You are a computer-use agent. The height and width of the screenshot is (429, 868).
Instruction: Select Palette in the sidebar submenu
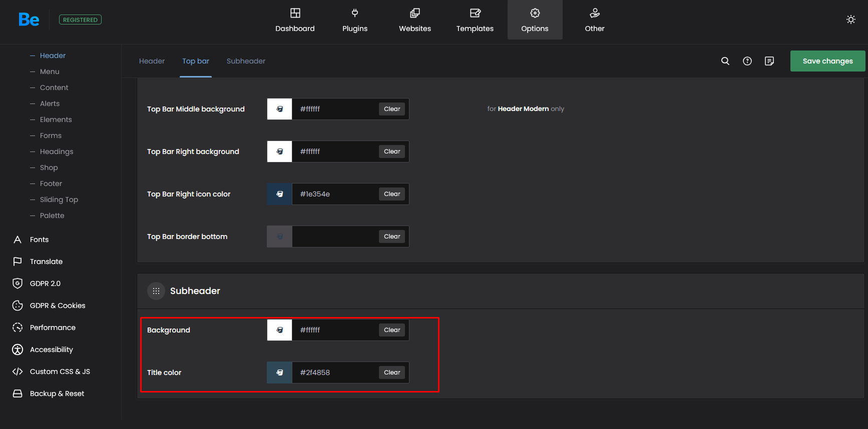click(52, 215)
